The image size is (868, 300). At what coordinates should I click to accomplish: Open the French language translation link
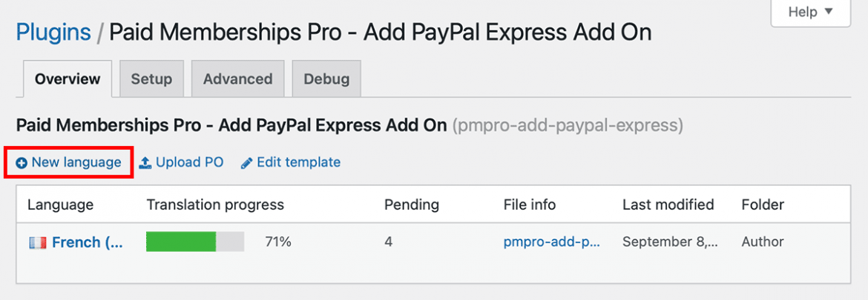[x=87, y=242]
